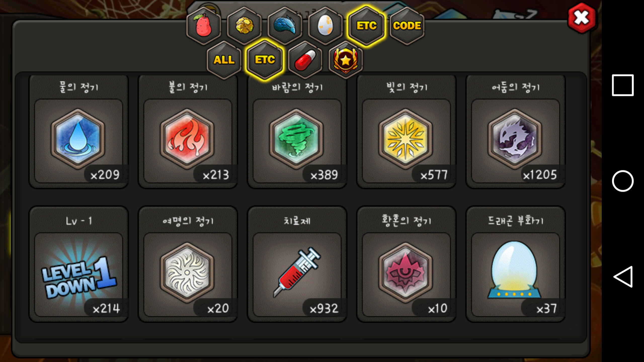This screenshot has height=362, width=644.
Task: Select the purple darkness essence x1205
Action: (x=515, y=132)
